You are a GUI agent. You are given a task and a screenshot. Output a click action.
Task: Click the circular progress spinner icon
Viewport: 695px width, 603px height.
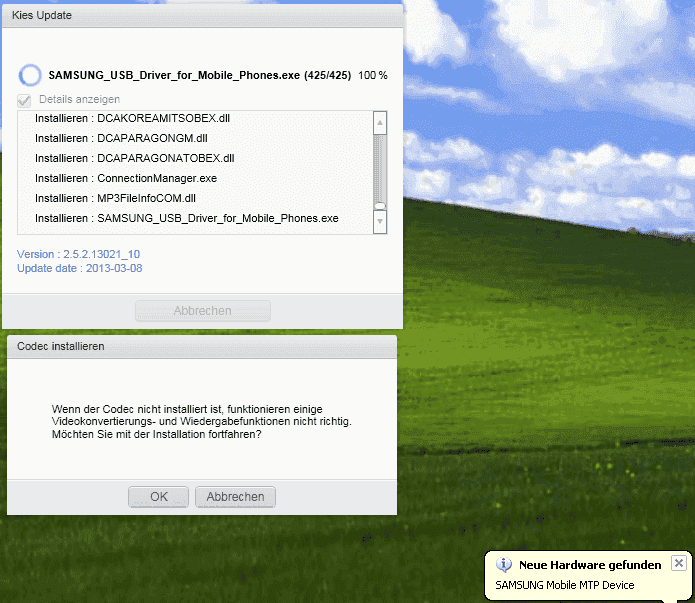30,75
